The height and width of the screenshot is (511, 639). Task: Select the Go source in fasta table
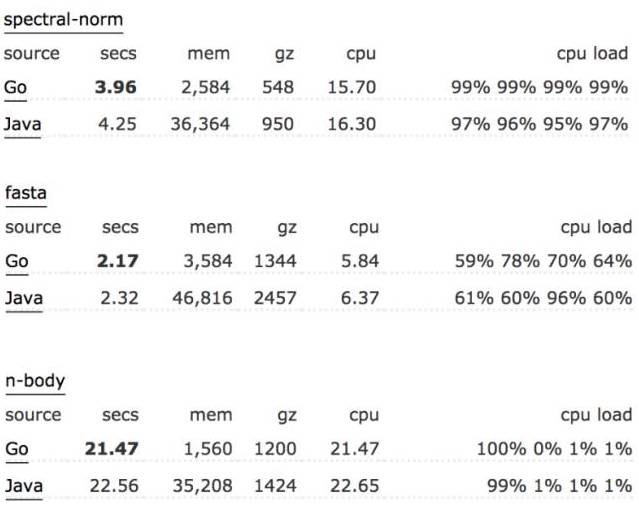pyautogui.click(x=15, y=261)
